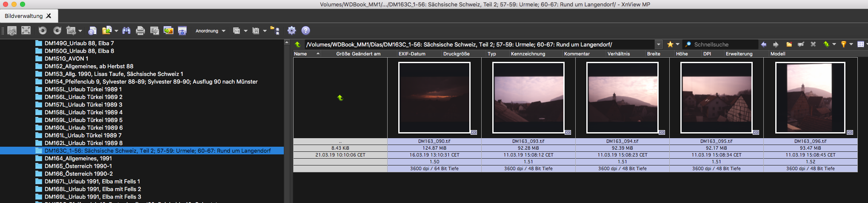The image size is (868, 203).
Task: Sort by Kommentar column header
Action: [x=584, y=54]
